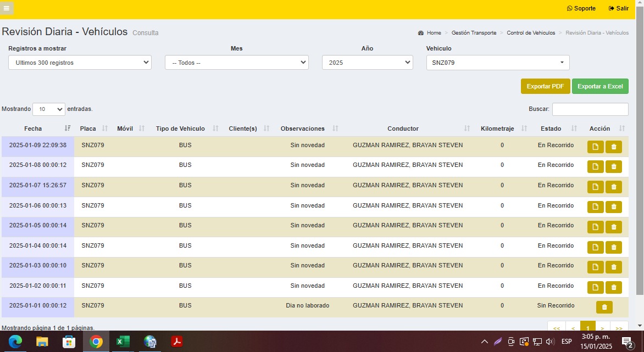Click the Exportar a Excel button
Image resolution: width=644 pixels, height=352 pixels.
pos(599,87)
